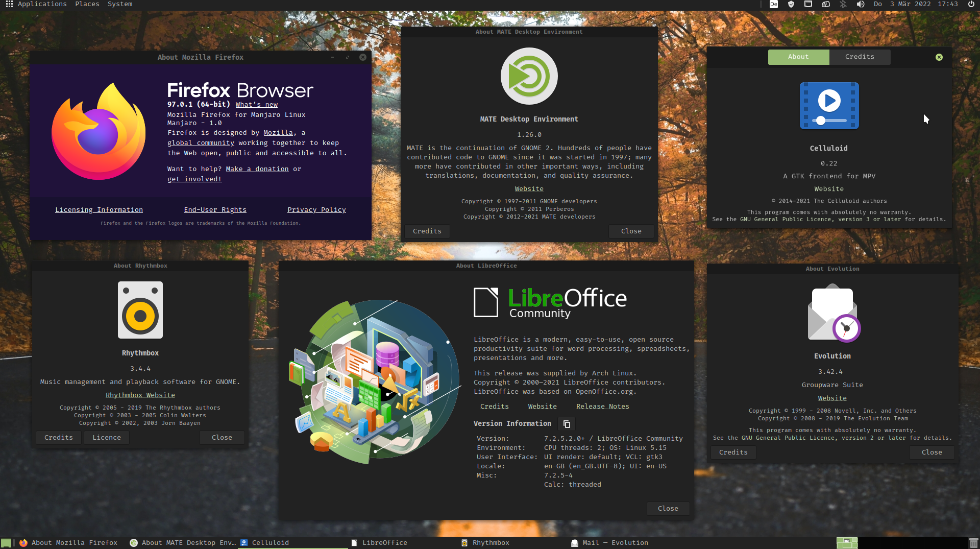Select the About tab in Celluloid dialog
This screenshot has width=980, height=549.
coord(798,57)
